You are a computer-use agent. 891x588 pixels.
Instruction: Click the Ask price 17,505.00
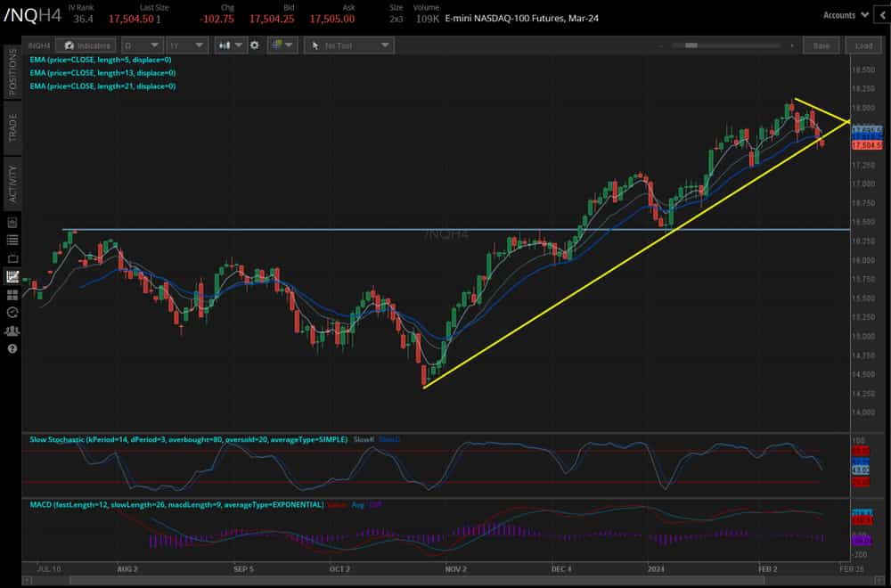(331, 20)
